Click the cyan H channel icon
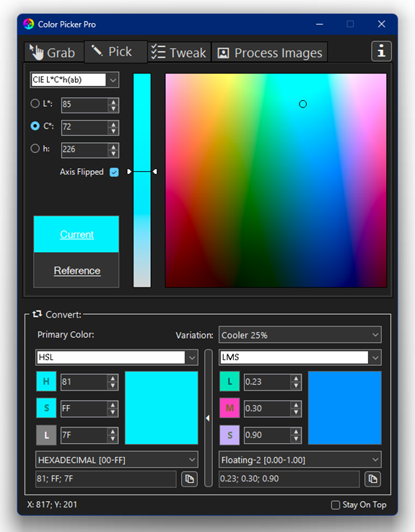The image size is (415, 532). coord(46,381)
